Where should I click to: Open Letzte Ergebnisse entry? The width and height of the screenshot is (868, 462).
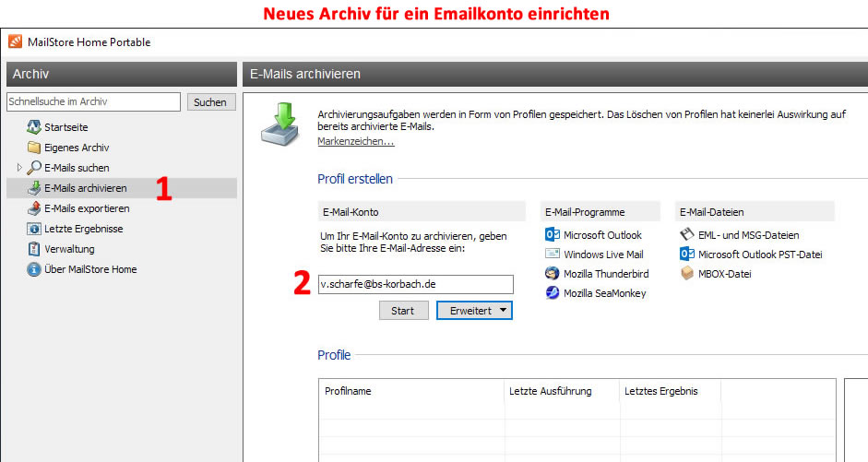click(84, 229)
